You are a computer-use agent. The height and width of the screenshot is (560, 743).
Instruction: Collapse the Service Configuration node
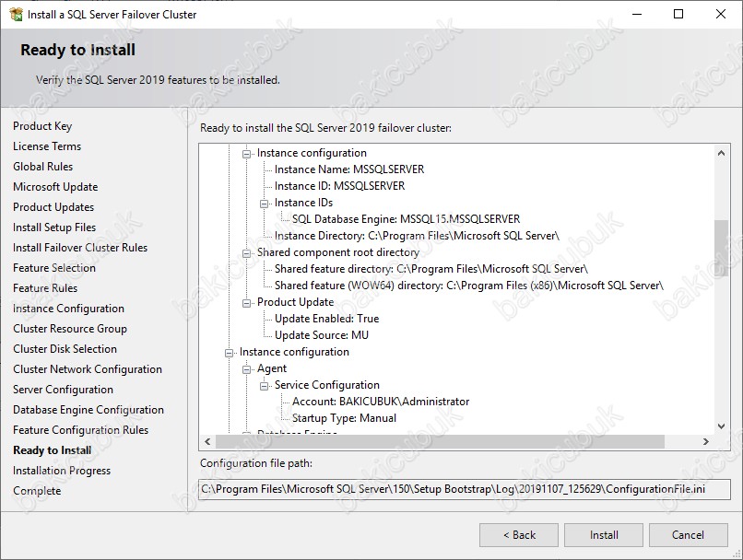(264, 385)
